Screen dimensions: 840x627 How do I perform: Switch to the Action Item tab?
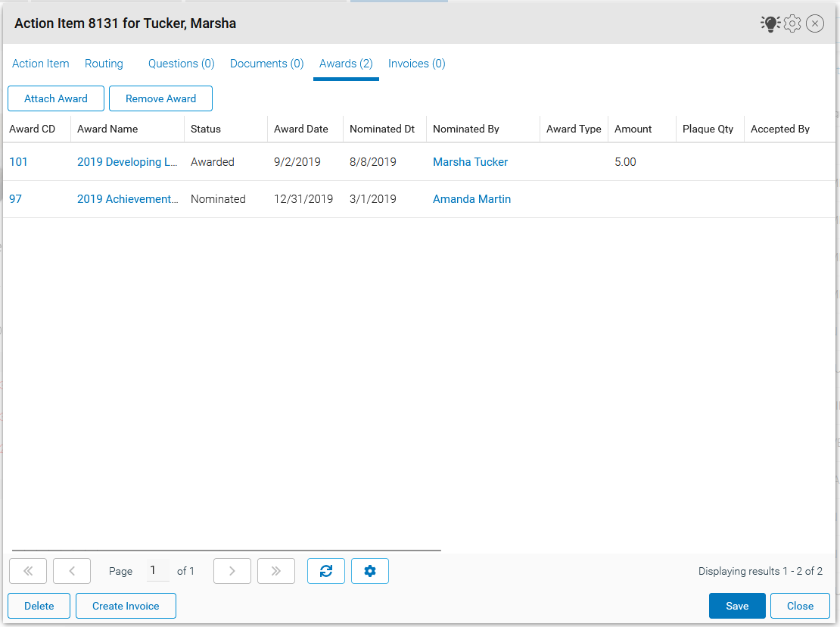tap(41, 64)
